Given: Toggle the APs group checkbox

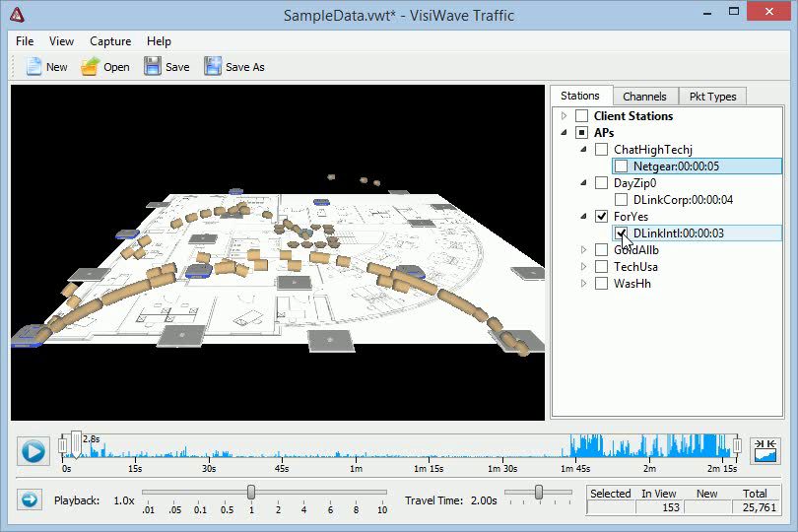Looking at the screenshot, I should [581, 133].
